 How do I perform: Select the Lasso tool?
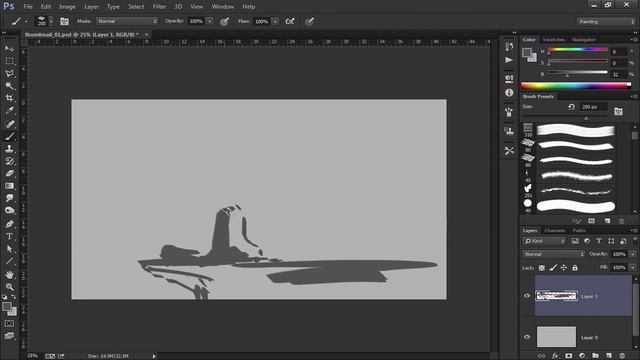9,73
